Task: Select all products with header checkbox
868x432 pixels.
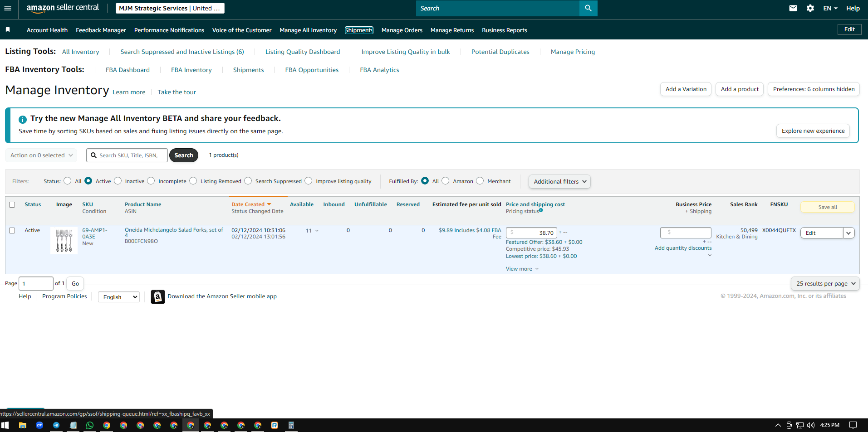Action: coord(12,205)
